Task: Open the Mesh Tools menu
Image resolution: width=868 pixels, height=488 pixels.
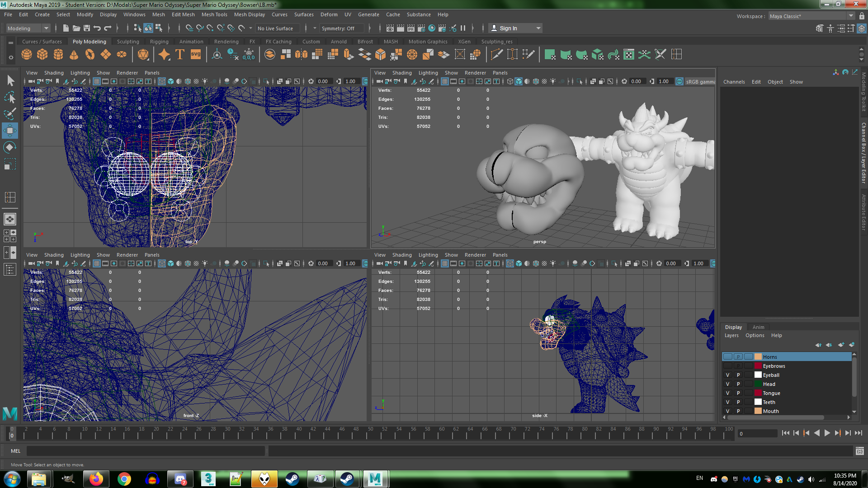Action: (214, 14)
